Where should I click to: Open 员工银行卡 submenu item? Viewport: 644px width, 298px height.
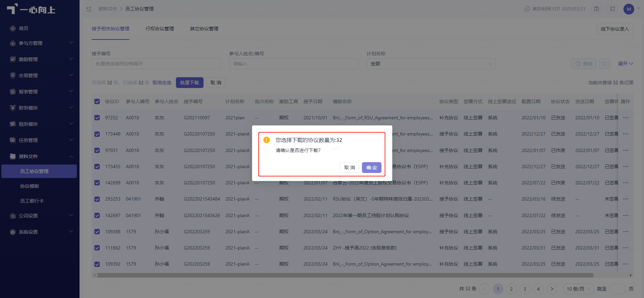point(32,201)
